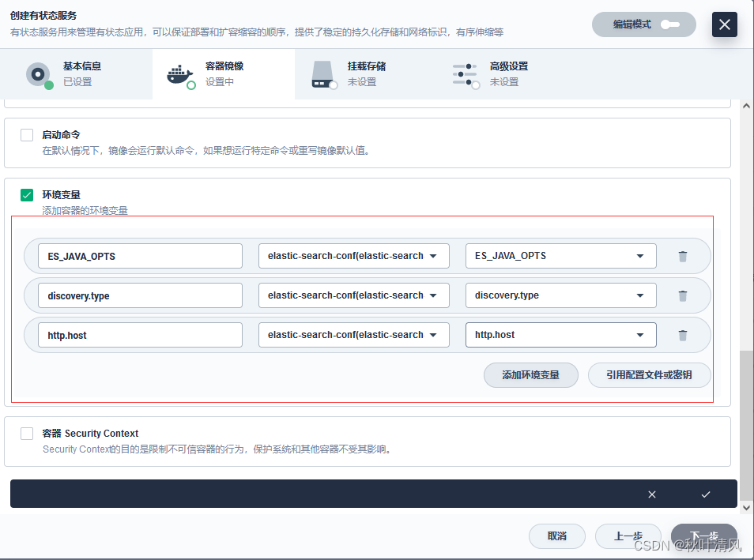This screenshot has height=560, width=754.
Task: Delete the ES_JAVA_OPTS variable with trash icon
Action: tap(683, 255)
